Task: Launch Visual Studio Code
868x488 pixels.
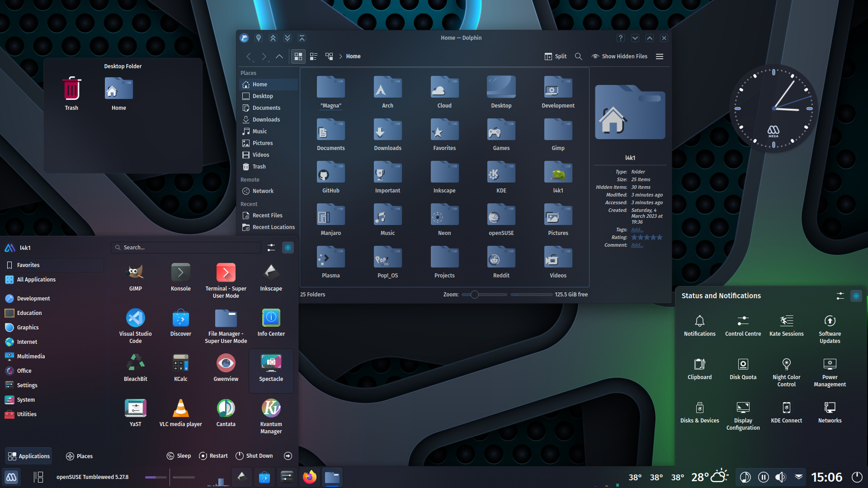Action: point(136,325)
